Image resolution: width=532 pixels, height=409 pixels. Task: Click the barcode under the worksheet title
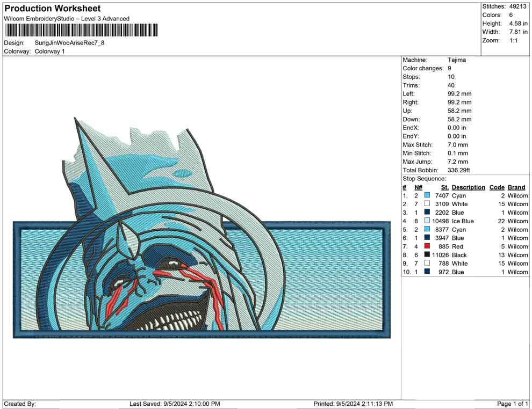(82, 30)
